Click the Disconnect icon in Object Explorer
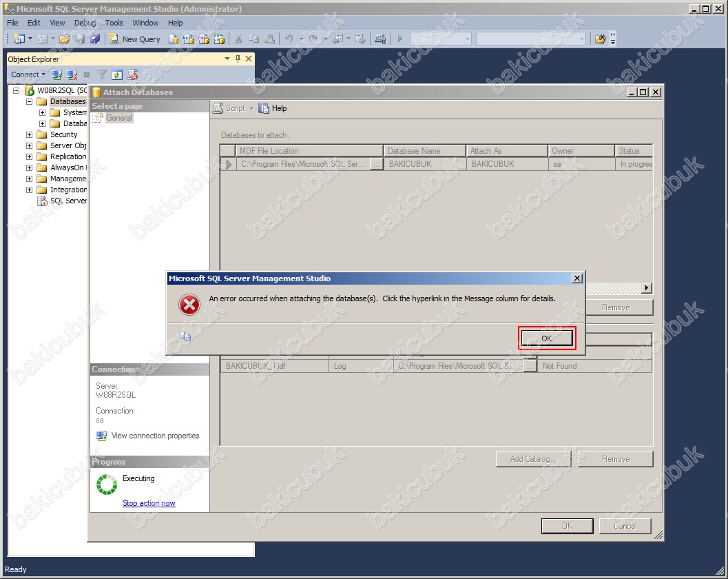Image resolution: width=728 pixels, height=579 pixels. point(72,74)
